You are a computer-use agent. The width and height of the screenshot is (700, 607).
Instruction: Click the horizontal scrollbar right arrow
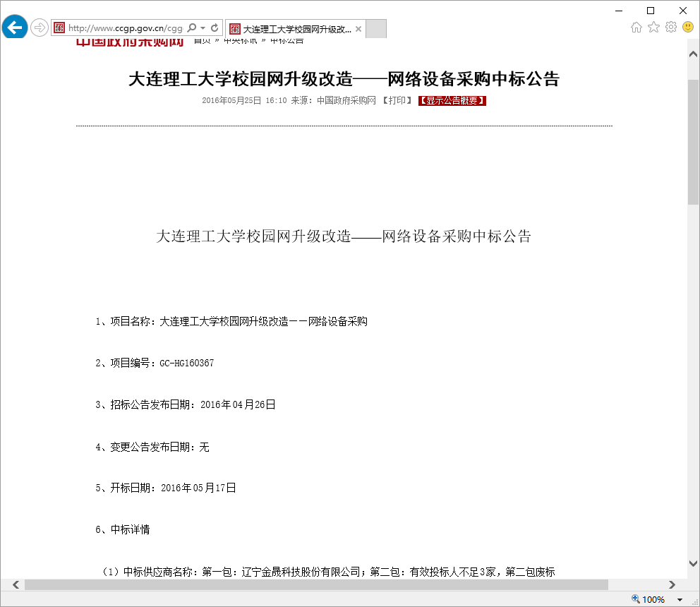tap(672, 585)
